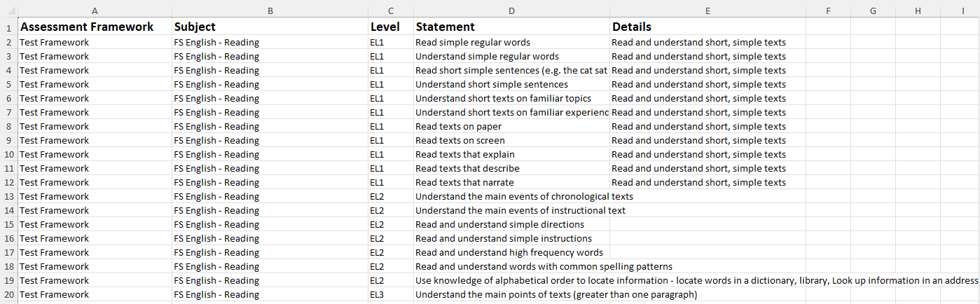Click the Details header cell
The height and width of the screenshot is (304, 980).
(x=708, y=27)
